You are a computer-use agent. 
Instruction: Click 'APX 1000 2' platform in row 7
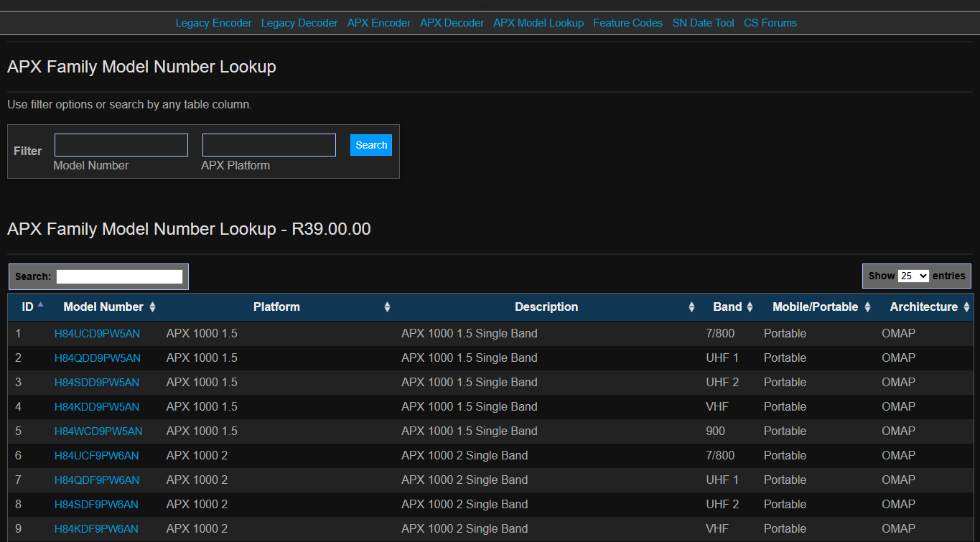pos(197,480)
